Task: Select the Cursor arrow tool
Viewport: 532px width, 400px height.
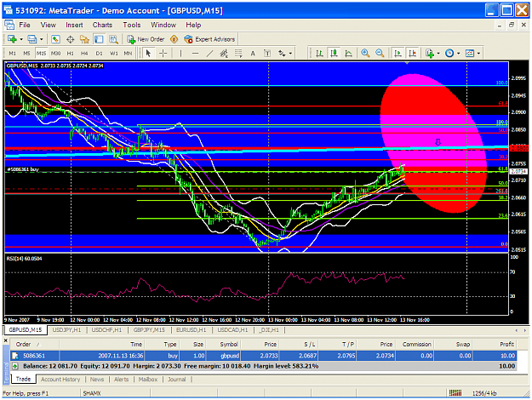Action: point(148,54)
